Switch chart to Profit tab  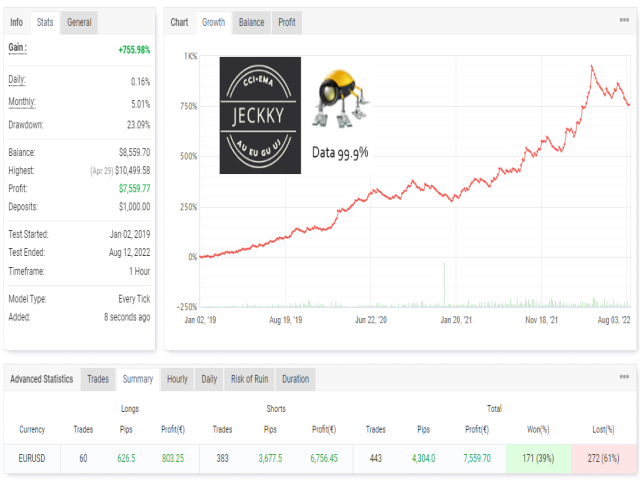287,22
